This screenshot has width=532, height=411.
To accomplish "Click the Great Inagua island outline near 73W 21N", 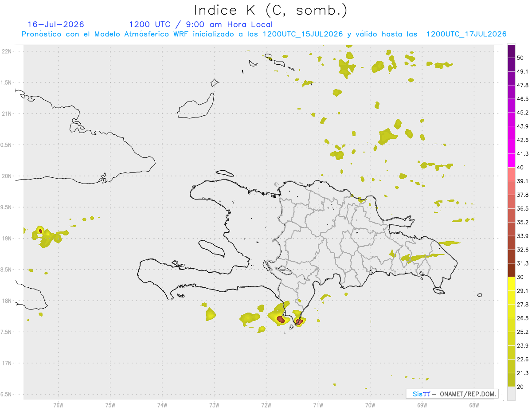I will click(x=196, y=106).
